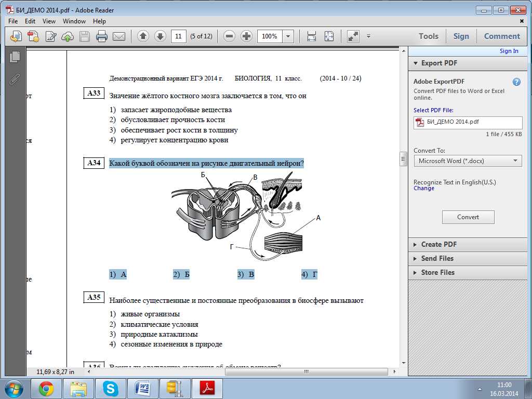Image resolution: width=532 pixels, height=399 pixels.
Task: Expand the Create PDF section
Action: click(468, 244)
